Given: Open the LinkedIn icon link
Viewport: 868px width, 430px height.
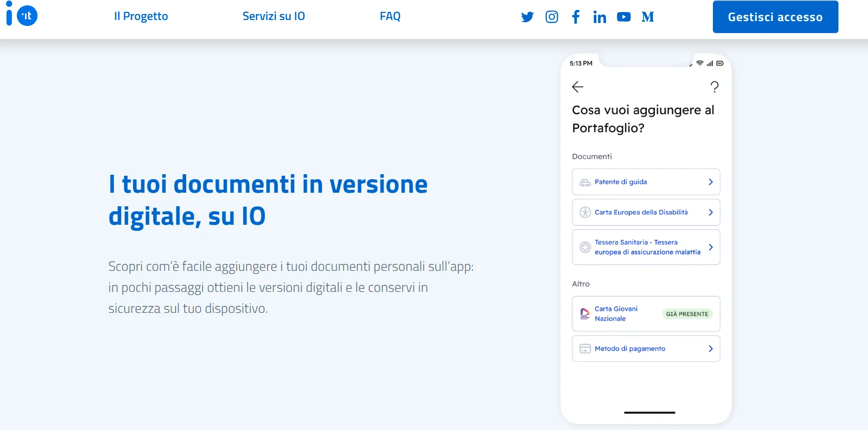Looking at the screenshot, I should tap(599, 18).
